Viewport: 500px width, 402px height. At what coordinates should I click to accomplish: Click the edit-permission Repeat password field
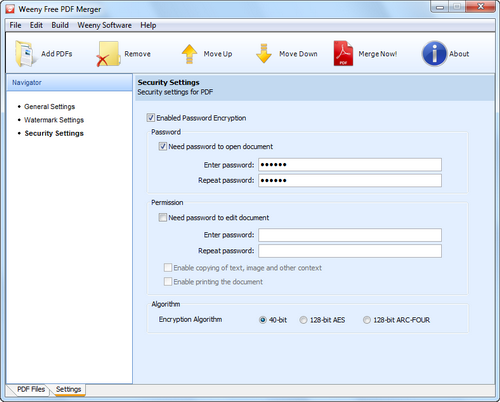(x=350, y=251)
